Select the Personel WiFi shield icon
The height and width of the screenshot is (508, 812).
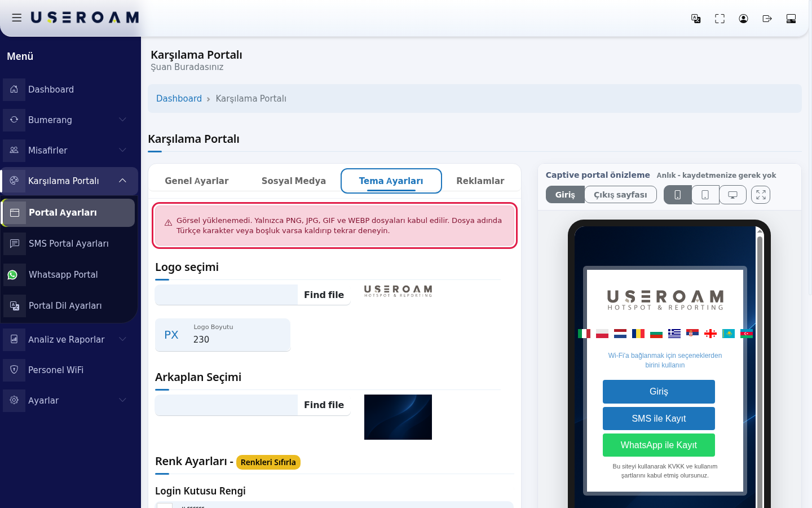[x=14, y=370]
